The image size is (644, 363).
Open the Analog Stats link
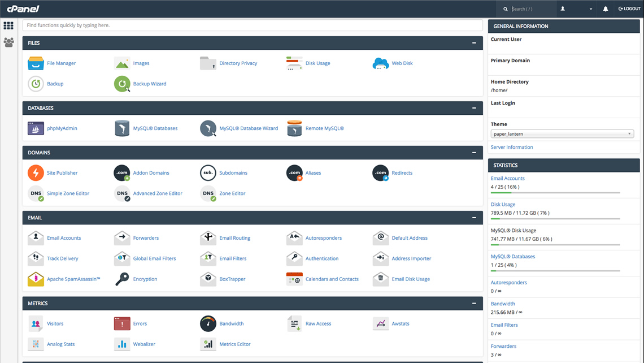[61, 344]
